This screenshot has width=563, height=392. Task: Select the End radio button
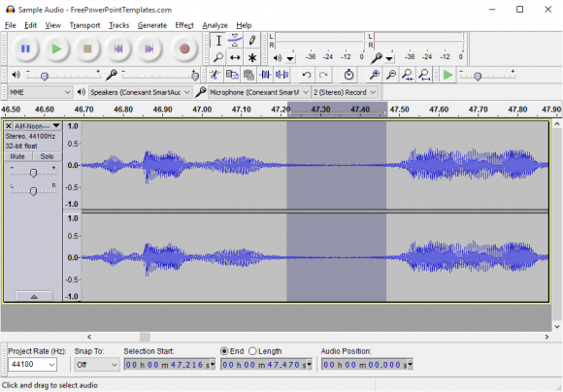pyautogui.click(x=224, y=351)
